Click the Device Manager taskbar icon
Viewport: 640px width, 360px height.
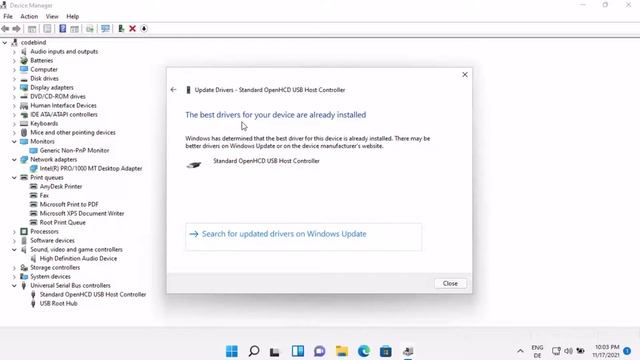408,351
